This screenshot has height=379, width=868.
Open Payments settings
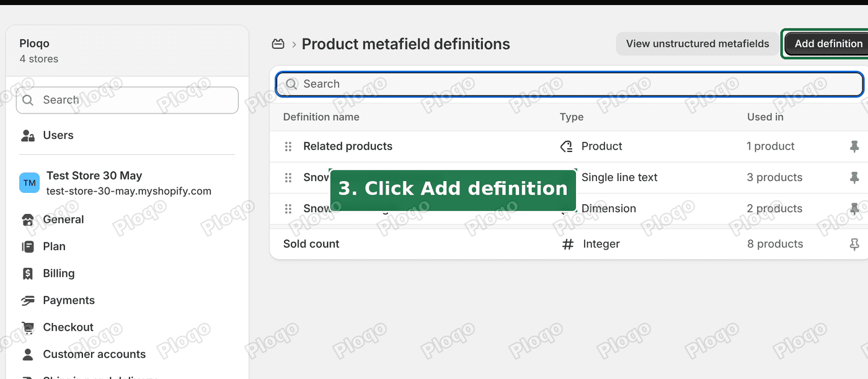[69, 300]
